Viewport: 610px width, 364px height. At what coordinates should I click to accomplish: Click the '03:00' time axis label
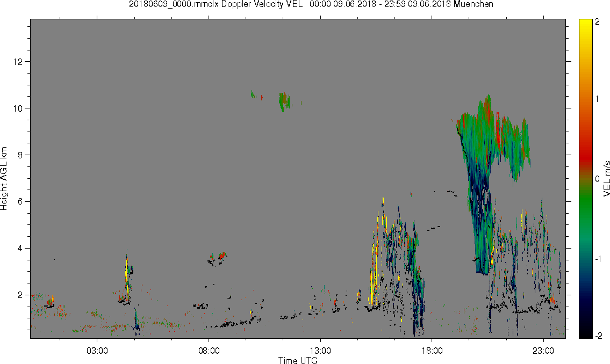97,351
